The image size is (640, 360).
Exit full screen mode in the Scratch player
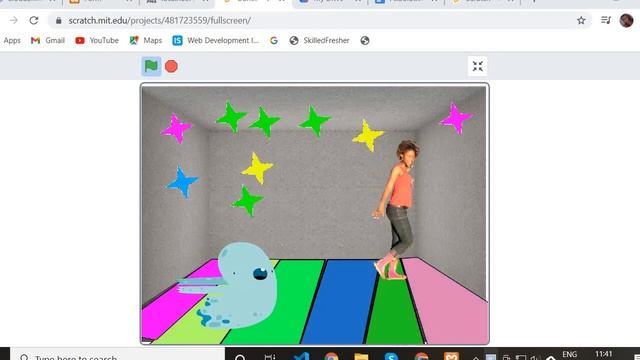[x=478, y=66]
